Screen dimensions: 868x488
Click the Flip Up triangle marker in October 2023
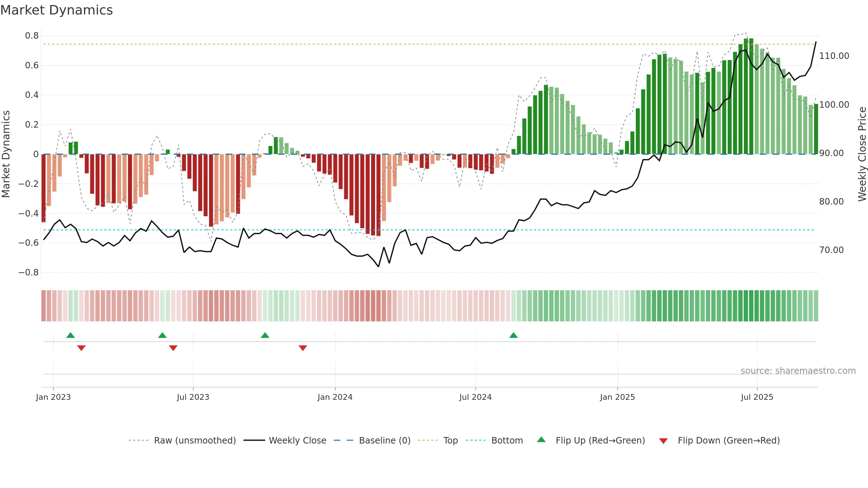(x=265, y=335)
